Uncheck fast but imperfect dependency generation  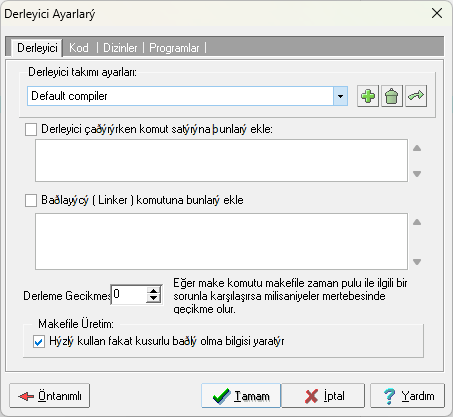(x=39, y=342)
